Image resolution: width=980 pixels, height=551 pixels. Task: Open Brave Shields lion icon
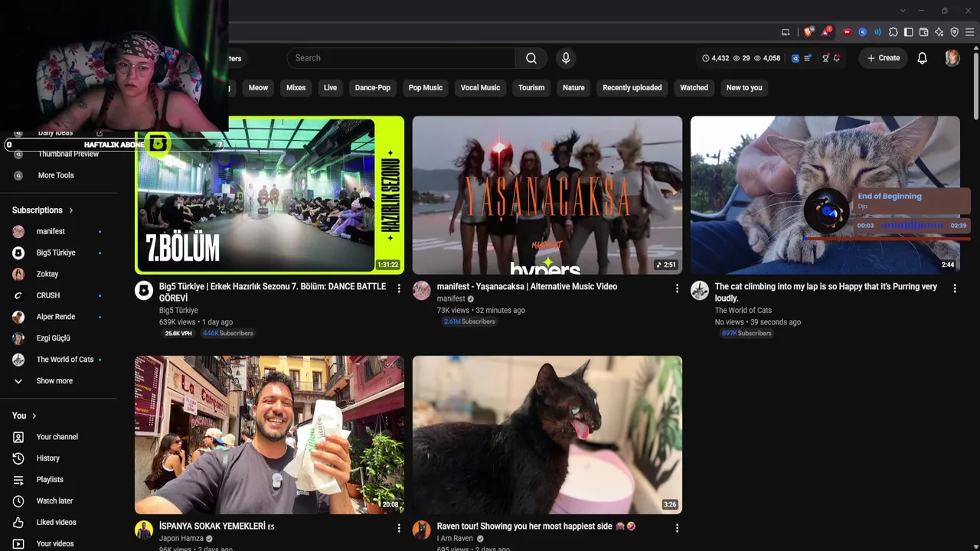(x=808, y=32)
